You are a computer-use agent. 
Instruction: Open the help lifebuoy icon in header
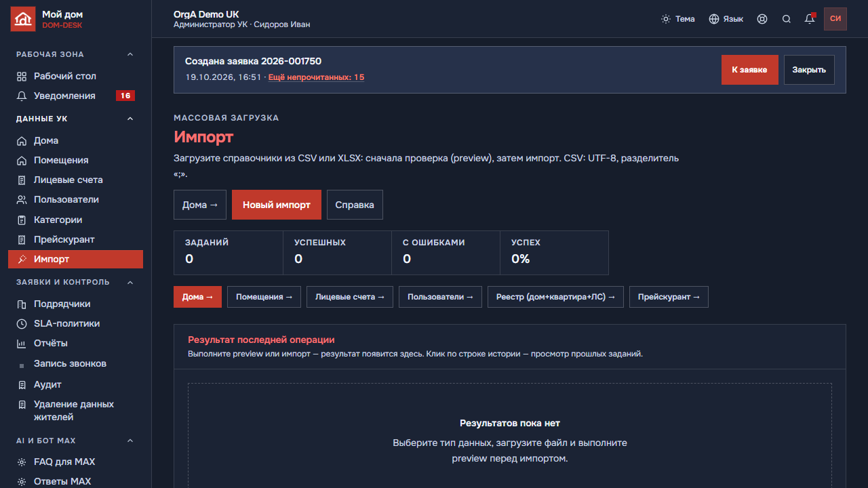tap(762, 19)
